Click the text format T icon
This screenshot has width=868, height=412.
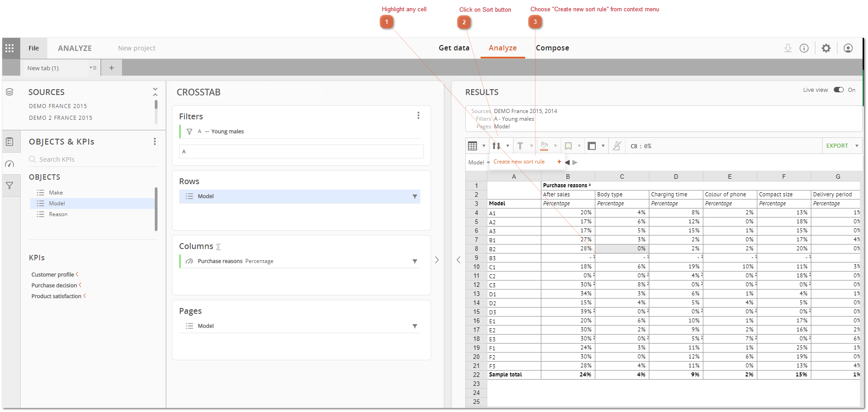pyautogui.click(x=520, y=146)
